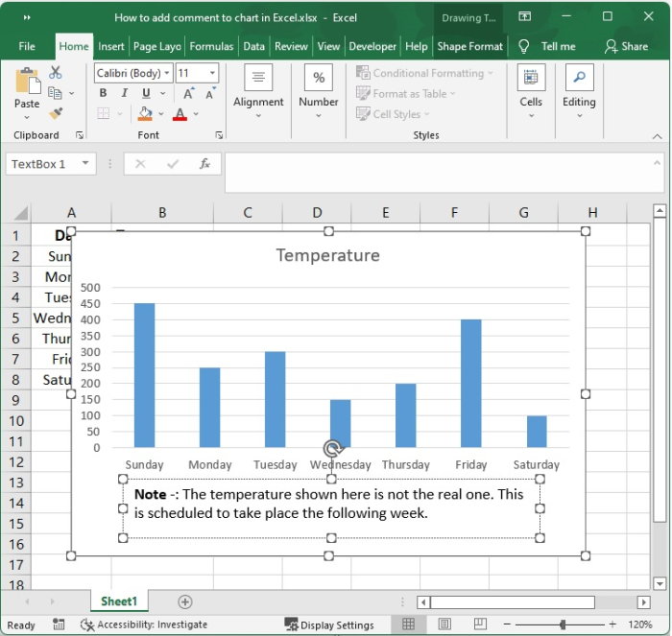Click the Format Painter brush icon
672x636 pixels.
(x=56, y=113)
